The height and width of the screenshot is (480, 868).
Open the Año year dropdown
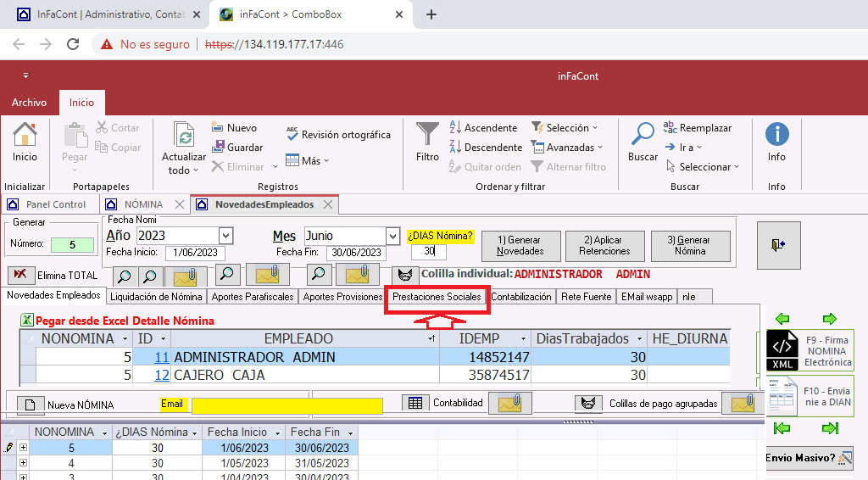pos(225,236)
